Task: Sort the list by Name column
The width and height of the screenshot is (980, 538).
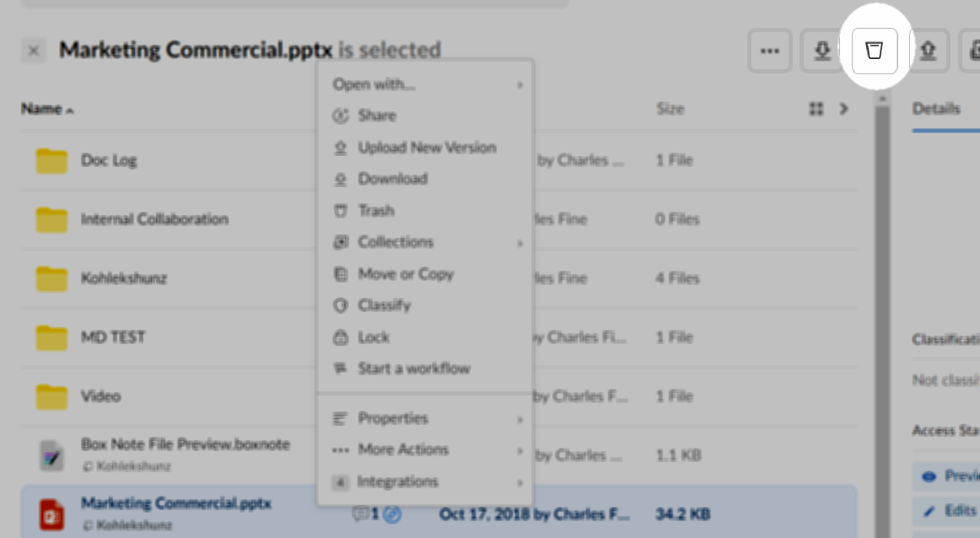Action: click(x=41, y=109)
